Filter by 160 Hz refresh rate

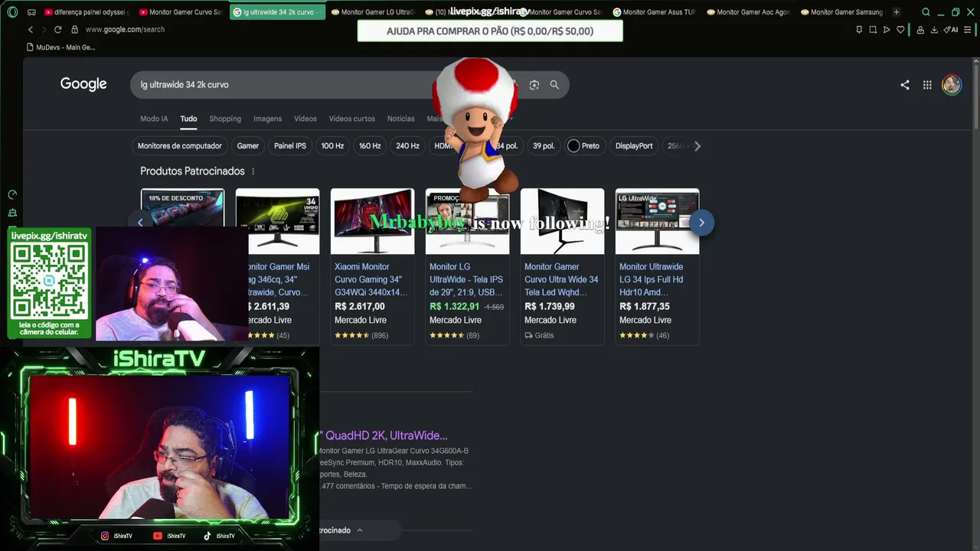tap(370, 146)
